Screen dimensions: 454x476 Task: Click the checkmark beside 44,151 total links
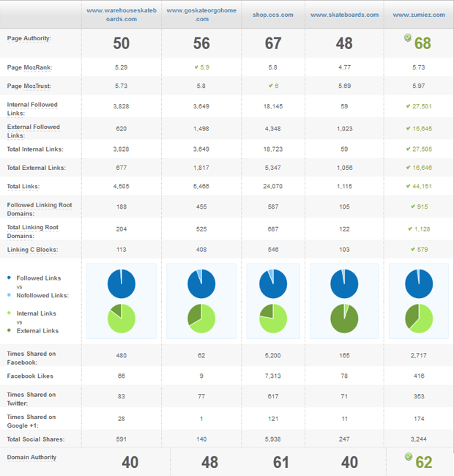pyautogui.click(x=408, y=186)
